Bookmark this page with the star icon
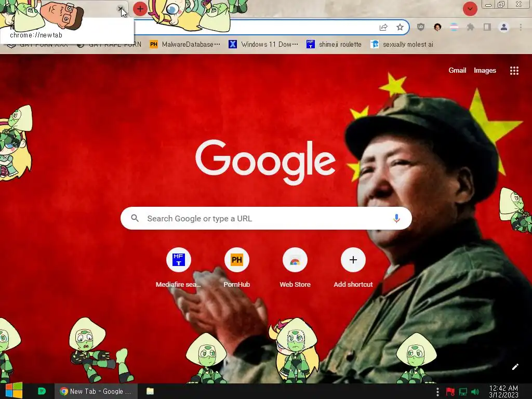Viewport: 532px width, 399px height. coord(400,27)
